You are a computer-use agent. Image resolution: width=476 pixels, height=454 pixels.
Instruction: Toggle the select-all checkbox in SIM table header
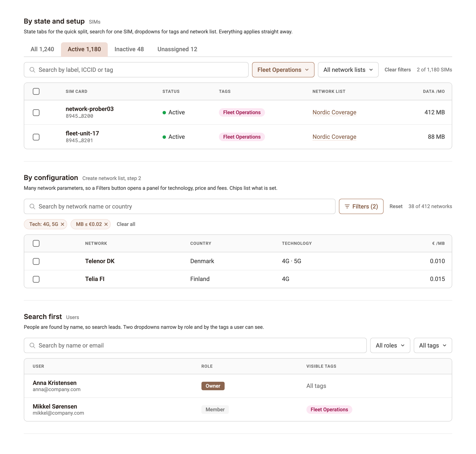(x=36, y=91)
